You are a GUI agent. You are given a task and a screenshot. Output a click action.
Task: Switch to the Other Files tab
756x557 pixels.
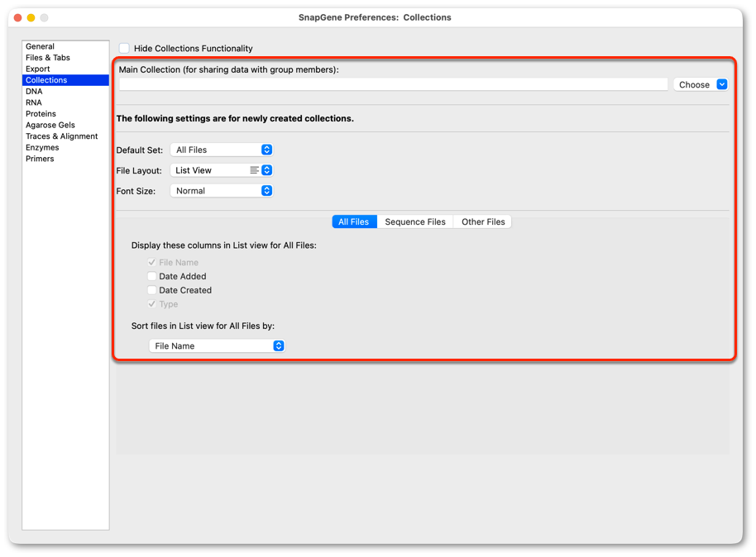tap(483, 221)
